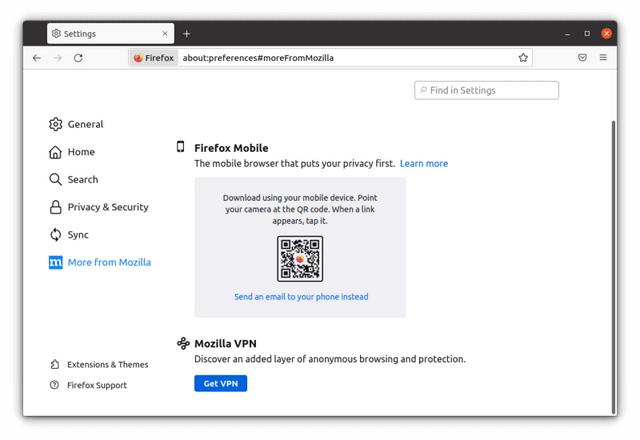Click the Search magnifier icon in sidebar
Viewport: 640px width, 440px height.
click(x=55, y=179)
